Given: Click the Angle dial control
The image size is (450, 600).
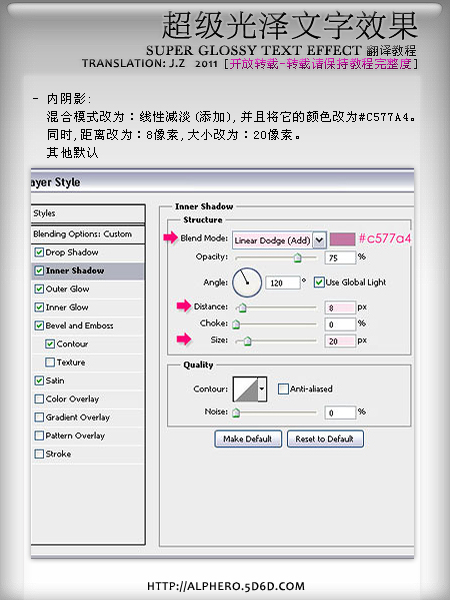Looking at the screenshot, I should tap(247, 282).
